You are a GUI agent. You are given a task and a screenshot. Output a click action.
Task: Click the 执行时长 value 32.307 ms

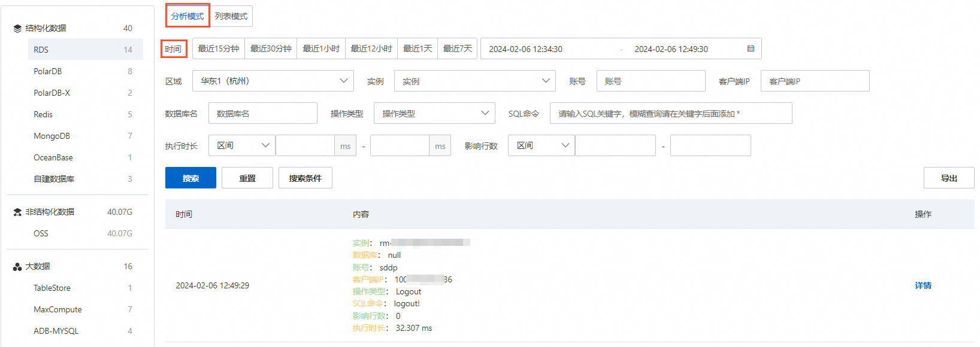[x=414, y=328]
